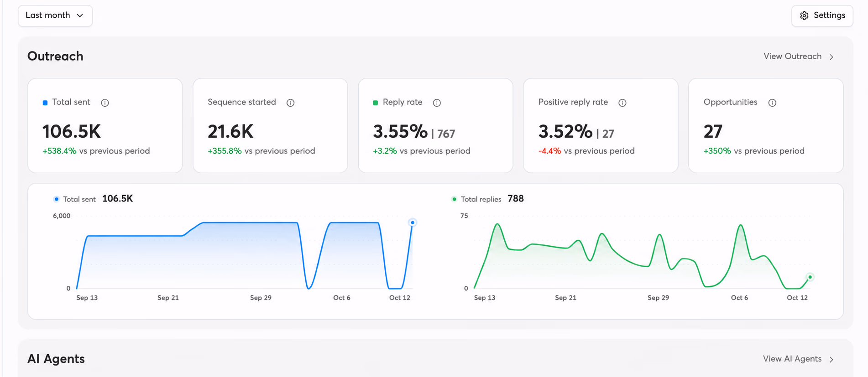Click the last data point on Total sent chart
The width and height of the screenshot is (868, 377).
pos(413,222)
